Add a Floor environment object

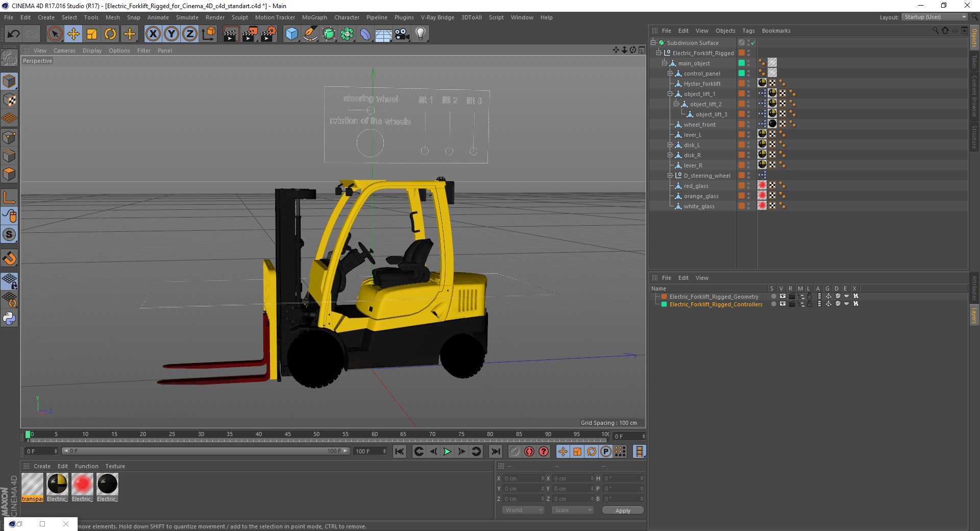click(x=384, y=34)
